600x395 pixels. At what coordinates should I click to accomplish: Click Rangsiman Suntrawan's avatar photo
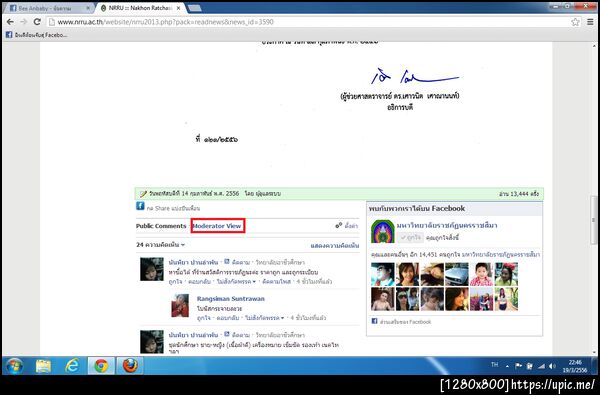click(180, 305)
